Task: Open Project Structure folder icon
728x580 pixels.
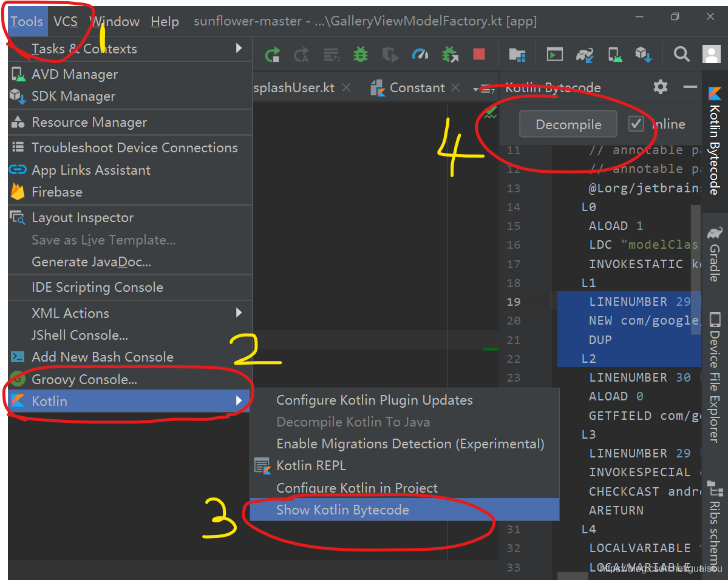Action: point(517,55)
